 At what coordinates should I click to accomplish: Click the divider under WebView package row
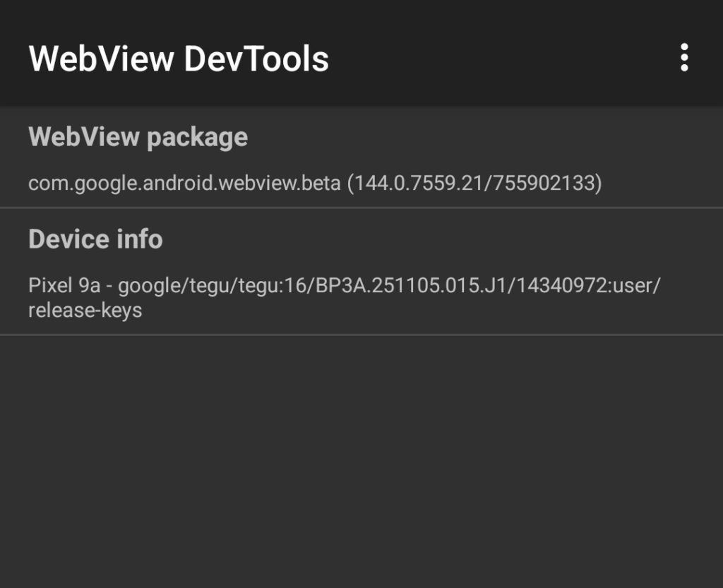tap(361, 208)
